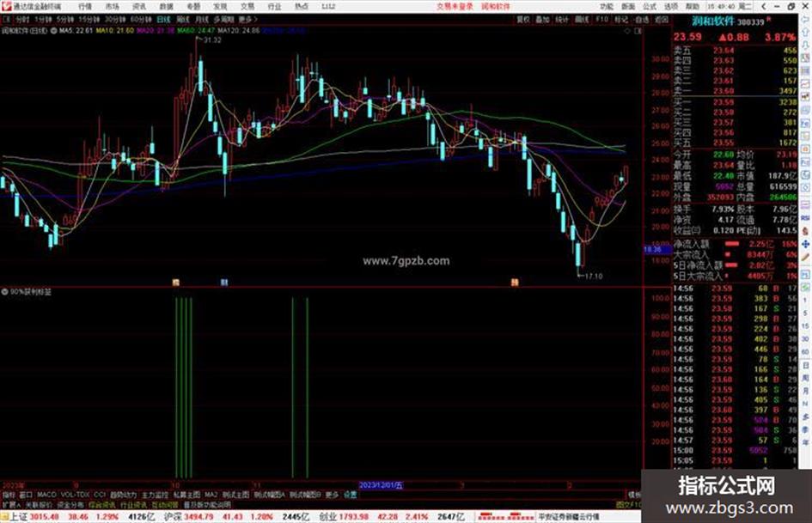Click the blue event marker below chart
812x523 pixels.
(223, 283)
